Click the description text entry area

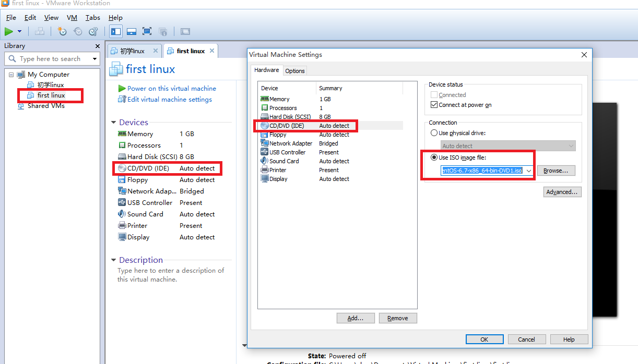(171, 275)
